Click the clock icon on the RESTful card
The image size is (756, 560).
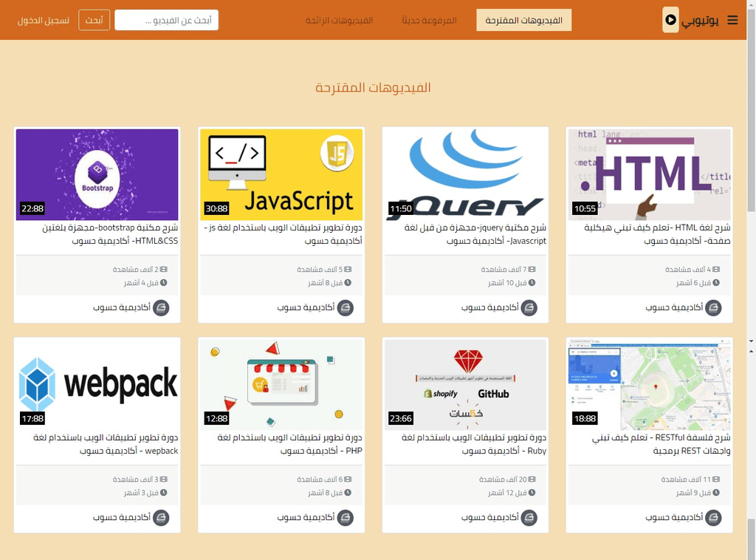coord(716,493)
